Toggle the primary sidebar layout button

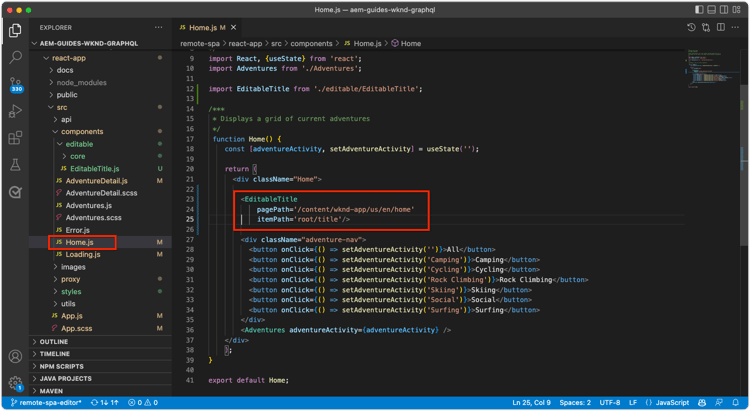tap(698, 9)
